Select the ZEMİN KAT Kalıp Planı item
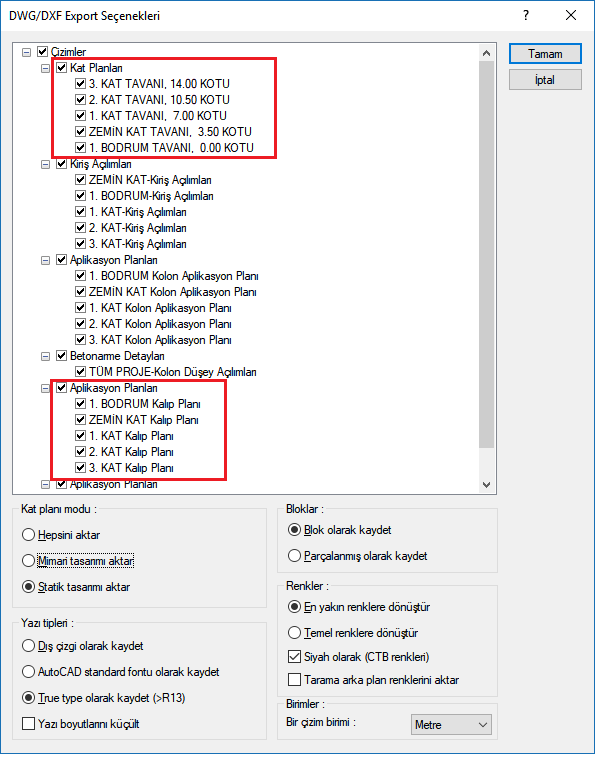 (143, 420)
